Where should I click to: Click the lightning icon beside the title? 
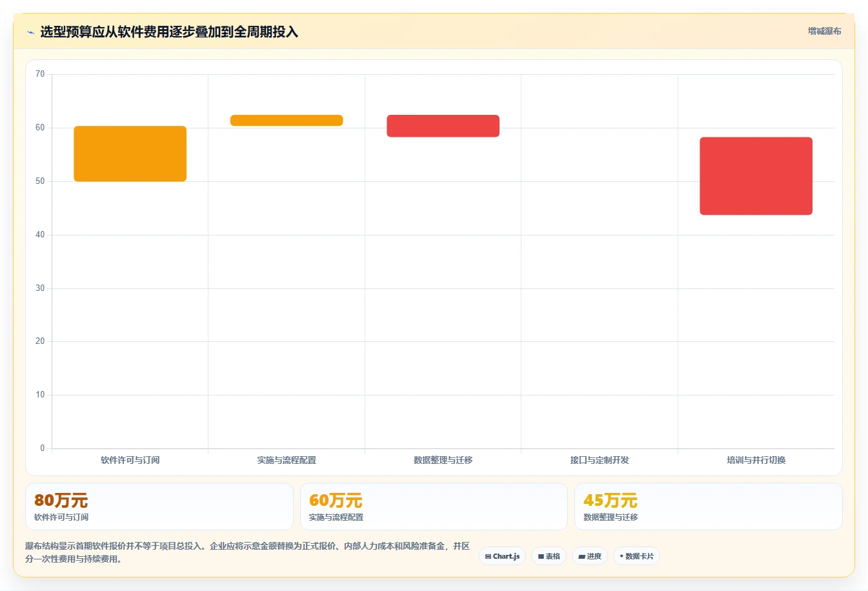tap(30, 32)
